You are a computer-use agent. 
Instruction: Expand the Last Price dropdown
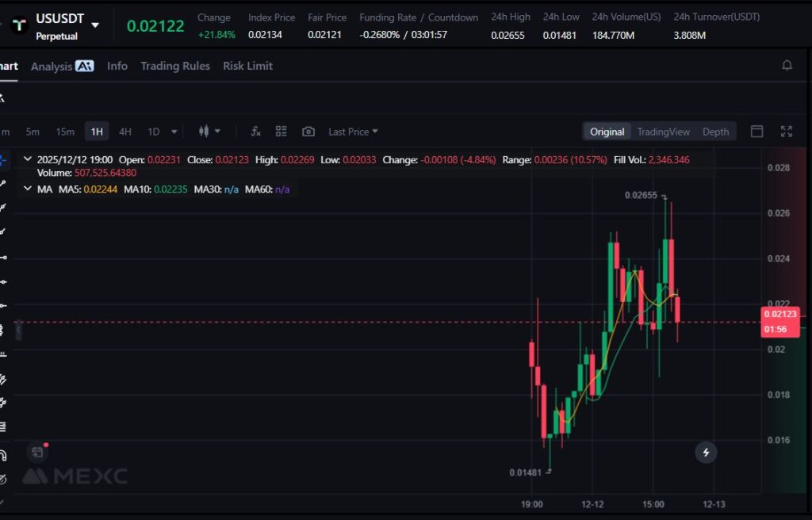(x=353, y=132)
